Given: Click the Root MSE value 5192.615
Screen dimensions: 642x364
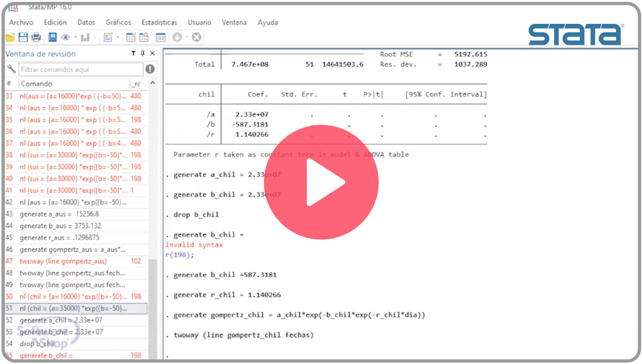Looking at the screenshot, I should (471, 54).
